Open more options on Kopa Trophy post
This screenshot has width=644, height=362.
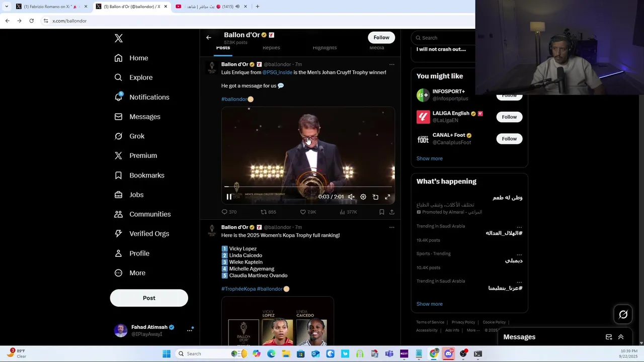tap(391, 227)
